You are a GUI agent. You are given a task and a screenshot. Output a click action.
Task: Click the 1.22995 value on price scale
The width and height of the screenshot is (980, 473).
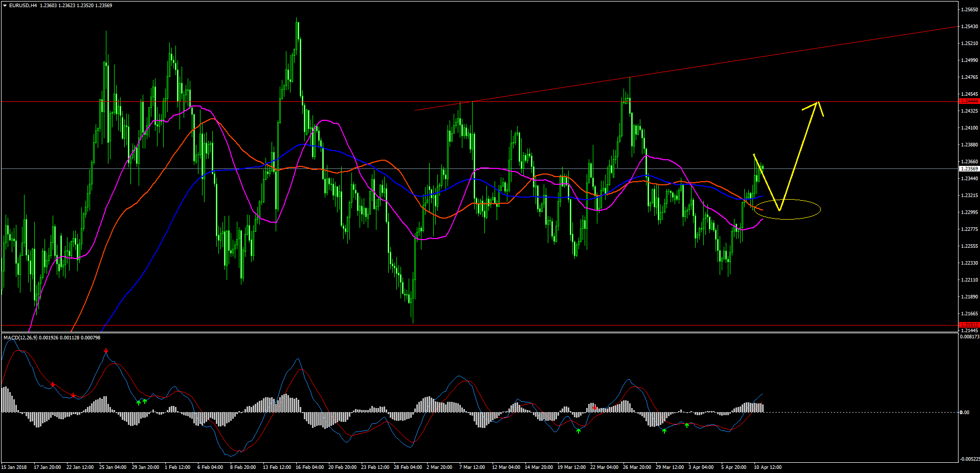970,212
